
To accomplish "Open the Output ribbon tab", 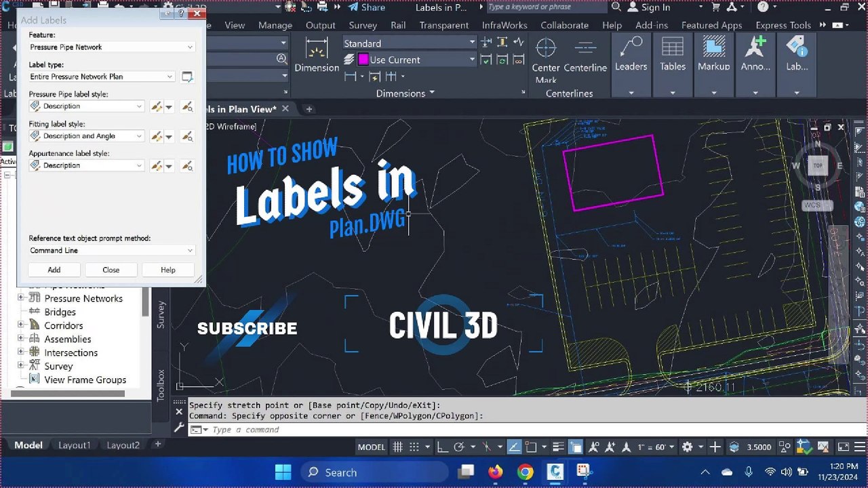I will point(321,25).
